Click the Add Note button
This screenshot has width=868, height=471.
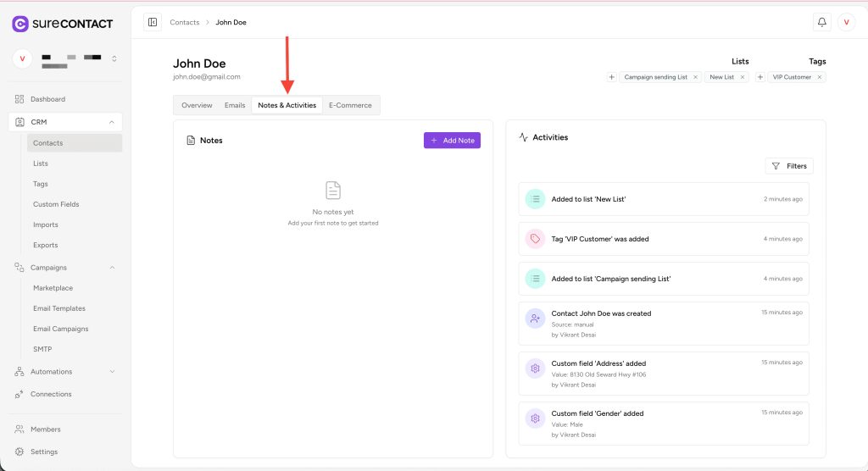point(452,141)
